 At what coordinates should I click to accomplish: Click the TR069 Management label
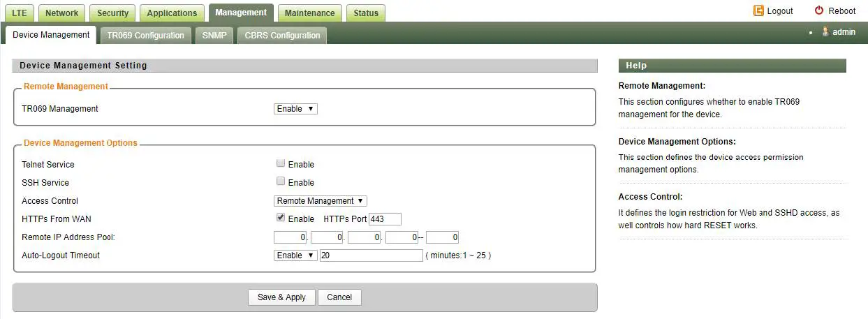(x=60, y=109)
